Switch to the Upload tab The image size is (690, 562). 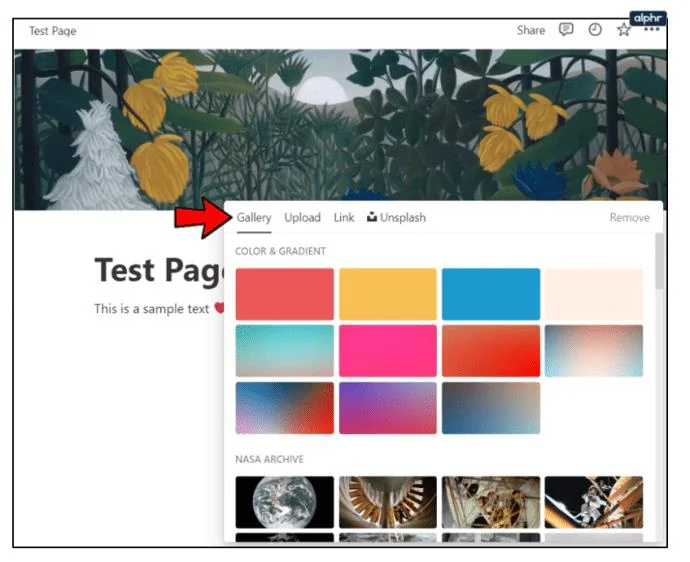(302, 217)
